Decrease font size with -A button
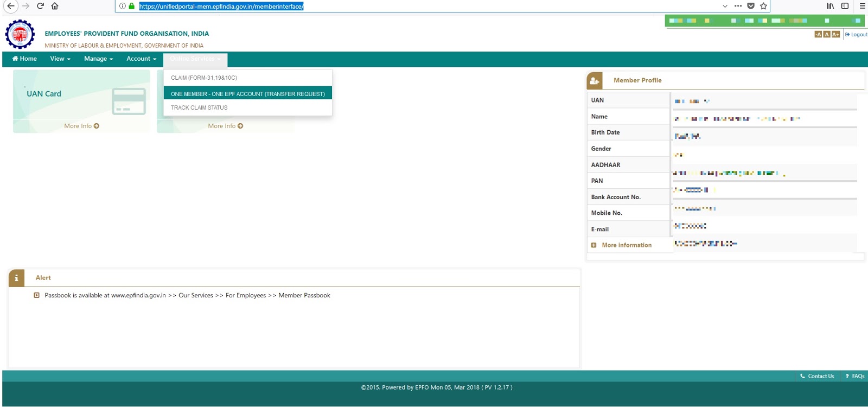Screen dimensions: 868x407 [818, 34]
